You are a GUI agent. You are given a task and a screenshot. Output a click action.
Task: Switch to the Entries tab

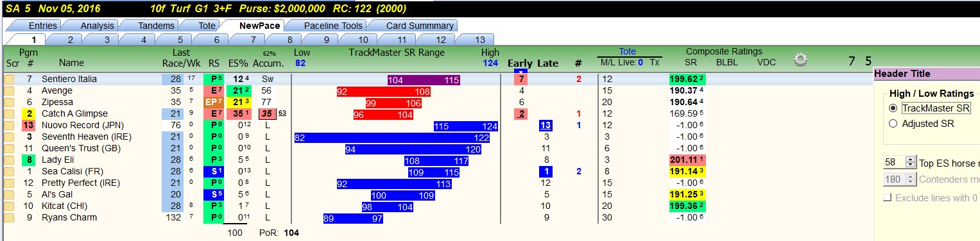tap(43, 26)
